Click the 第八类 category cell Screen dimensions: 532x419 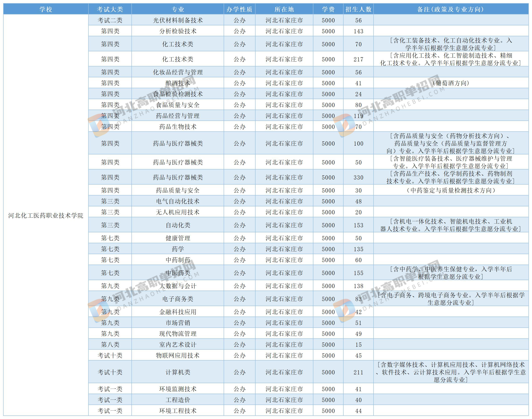(110, 344)
